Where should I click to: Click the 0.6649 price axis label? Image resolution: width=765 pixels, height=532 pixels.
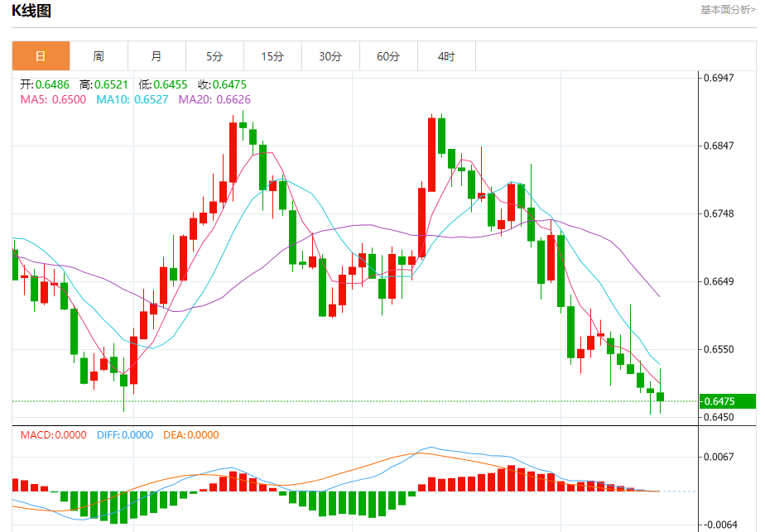coord(719,281)
